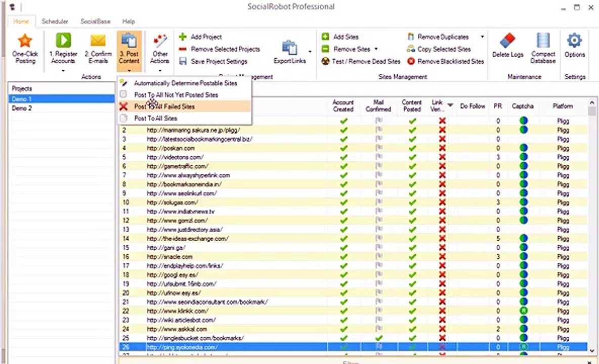Sort by Mail Confirmed column
The height and width of the screenshot is (364, 599).
click(x=378, y=106)
